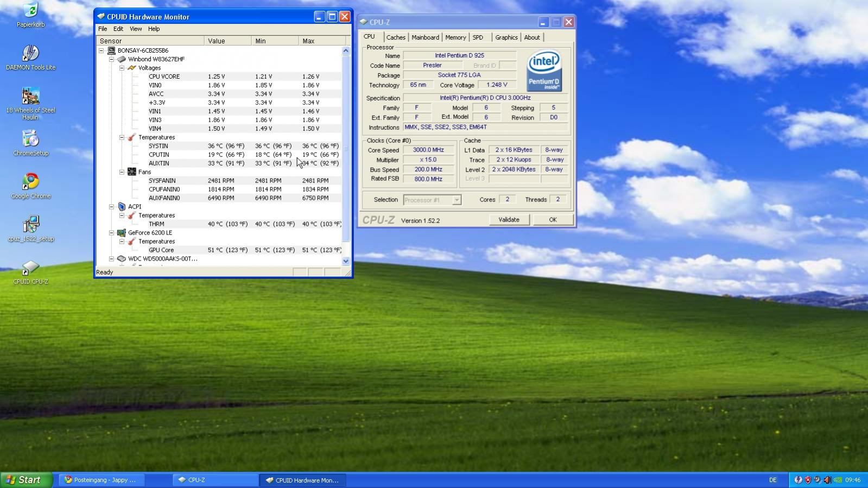Screen dimensions: 868x488
Task: Select the GPU Core temperature row
Action: [x=219, y=250]
